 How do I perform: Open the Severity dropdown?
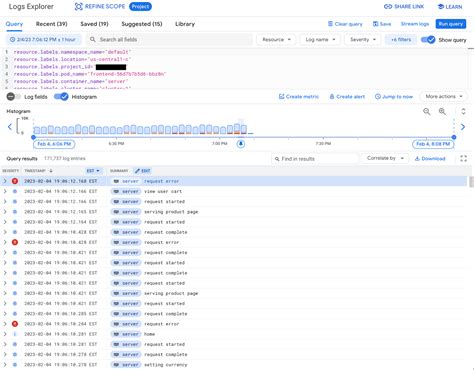363,40
